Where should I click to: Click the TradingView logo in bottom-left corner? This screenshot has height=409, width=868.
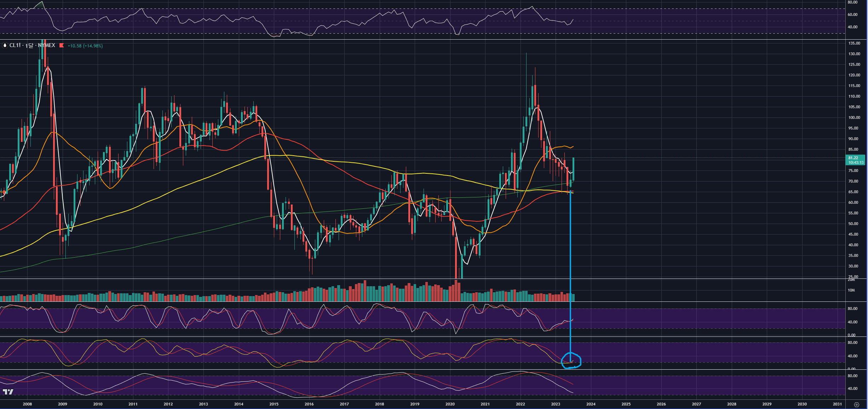tap(8, 391)
